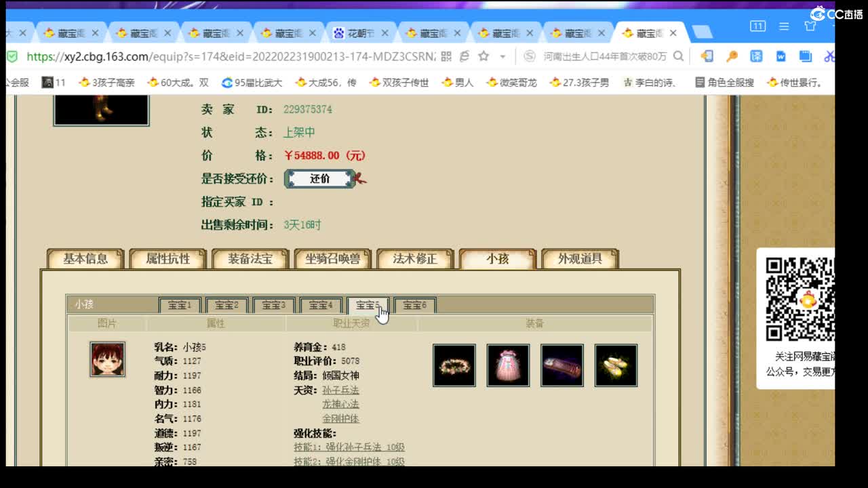Open the 60大成。双 bookmark
The width and height of the screenshot is (868, 488).
pos(178,83)
